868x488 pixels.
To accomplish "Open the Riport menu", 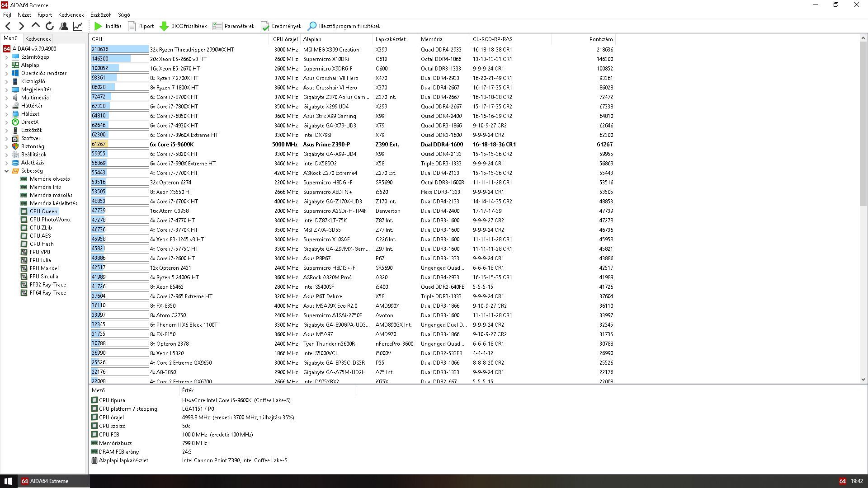I will click(44, 15).
